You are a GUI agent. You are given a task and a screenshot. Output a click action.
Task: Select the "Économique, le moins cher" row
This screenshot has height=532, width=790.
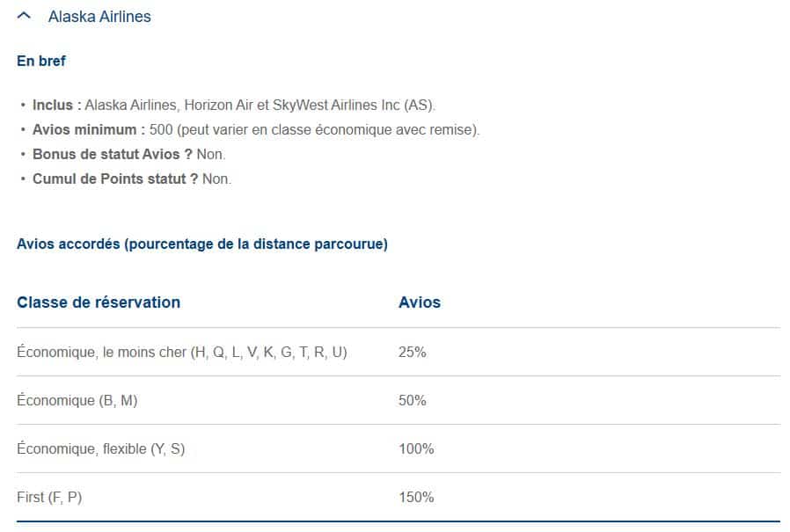pyautogui.click(x=182, y=353)
